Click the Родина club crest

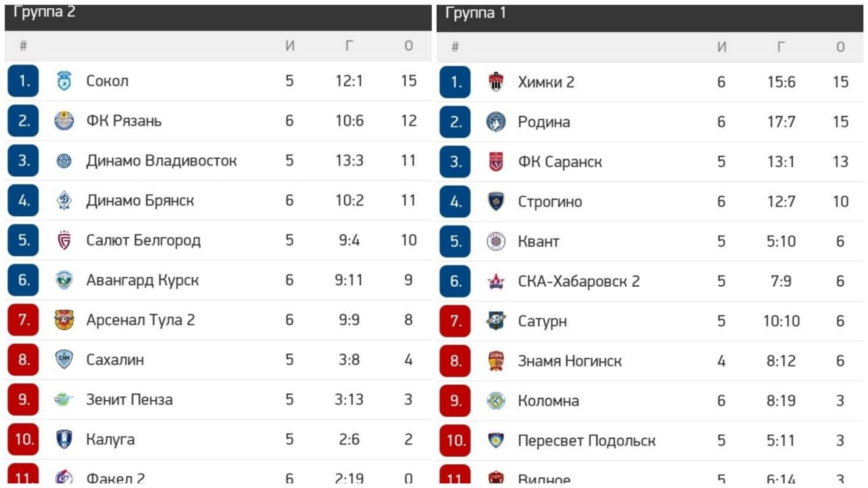[496, 122]
